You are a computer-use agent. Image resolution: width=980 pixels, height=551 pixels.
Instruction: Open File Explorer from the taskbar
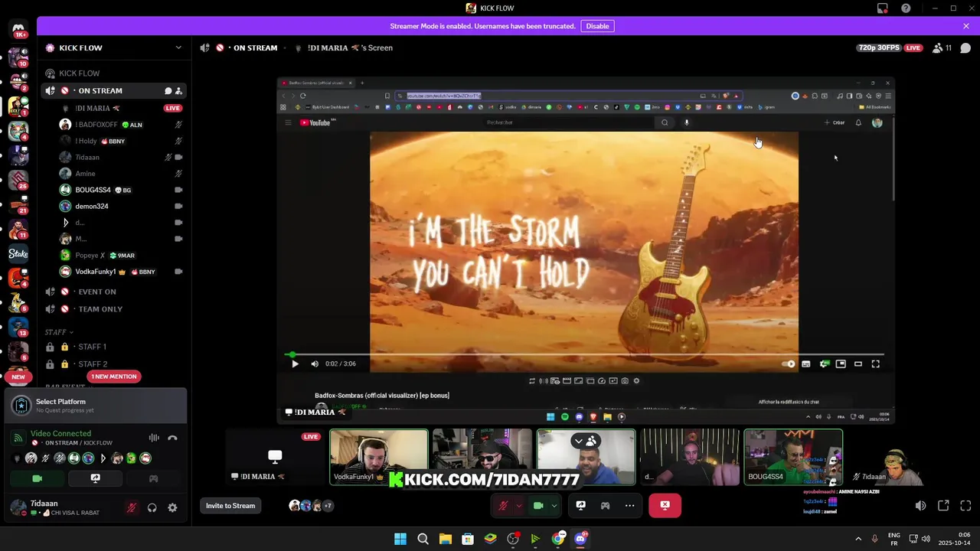445,539
